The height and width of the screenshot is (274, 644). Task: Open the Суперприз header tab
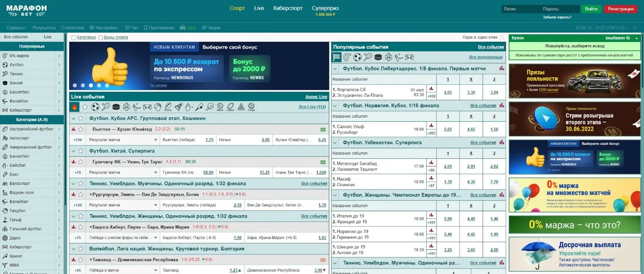coord(325,9)
